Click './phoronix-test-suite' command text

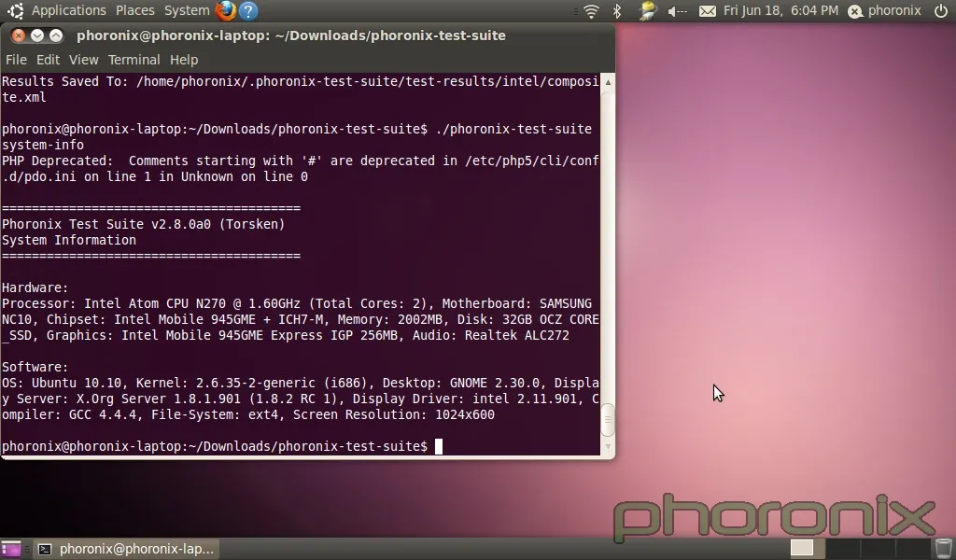pos(513,129)
